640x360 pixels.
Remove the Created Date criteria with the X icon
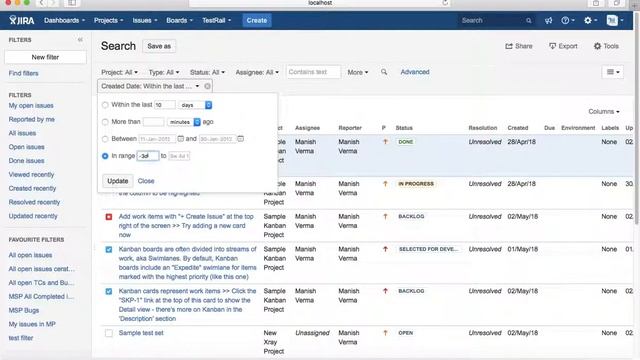(x=207, y=86)
